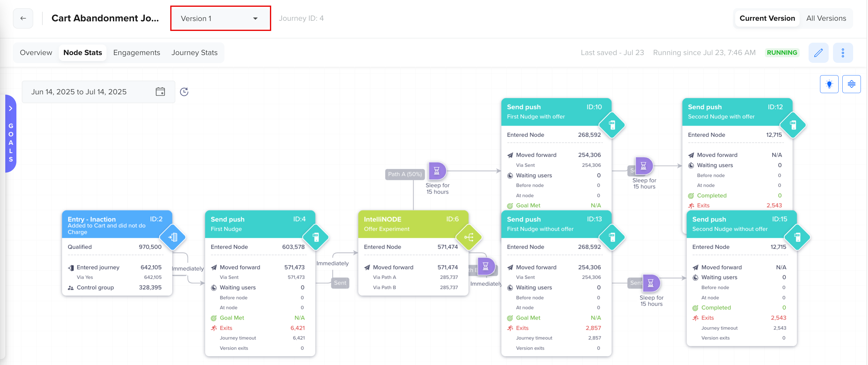Viewport: 868px width, 365px height.
Task: Open the Version 1 dropdown
Action: (x=220, y=19)
